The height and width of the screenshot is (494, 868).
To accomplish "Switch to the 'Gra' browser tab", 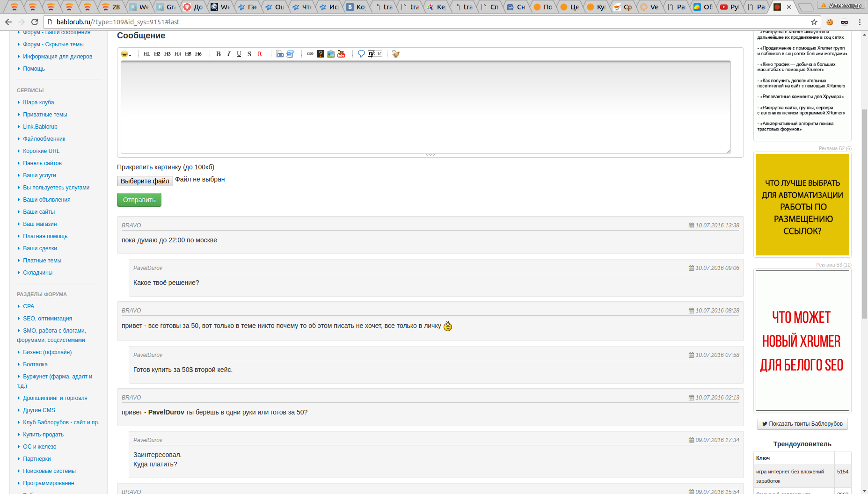I will [x=166, y=7].
